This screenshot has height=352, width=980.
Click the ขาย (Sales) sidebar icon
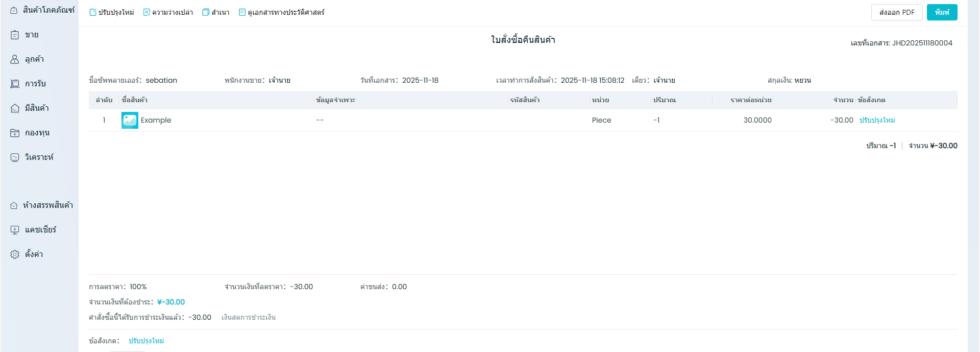pyautogui.click(x=15, y=35)
